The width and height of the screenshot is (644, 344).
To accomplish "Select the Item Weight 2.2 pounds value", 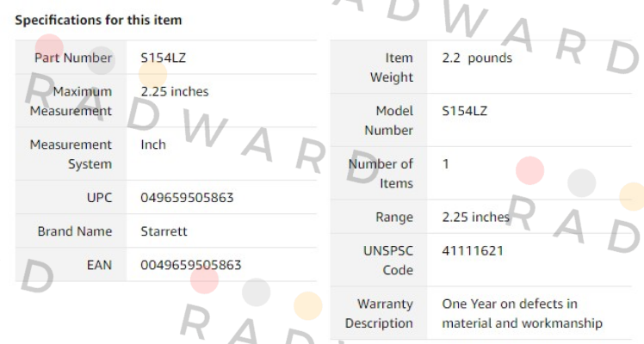I will [477, 58].
